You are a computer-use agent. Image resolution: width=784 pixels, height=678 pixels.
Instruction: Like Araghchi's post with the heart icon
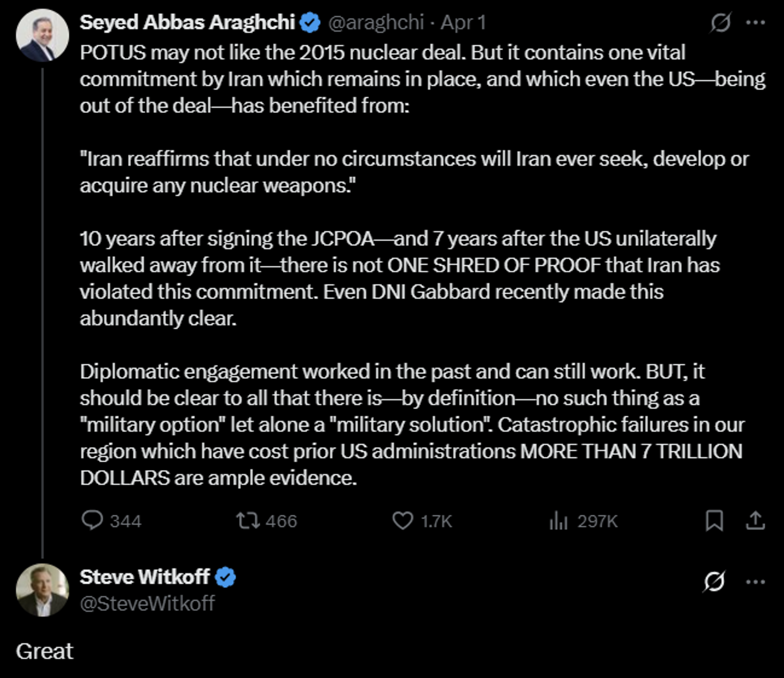pyautogui.click(x=403, y=521)
